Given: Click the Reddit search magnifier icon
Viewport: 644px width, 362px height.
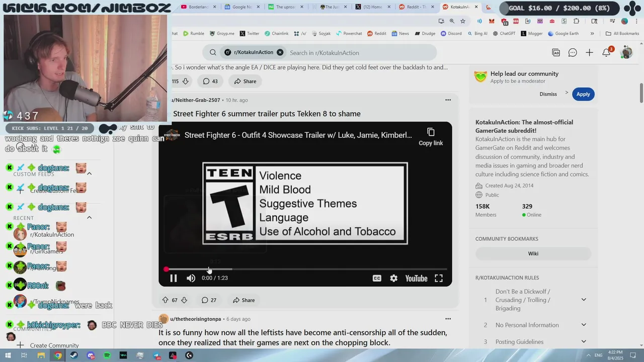Looking at the screenshot, I should 213,52.
